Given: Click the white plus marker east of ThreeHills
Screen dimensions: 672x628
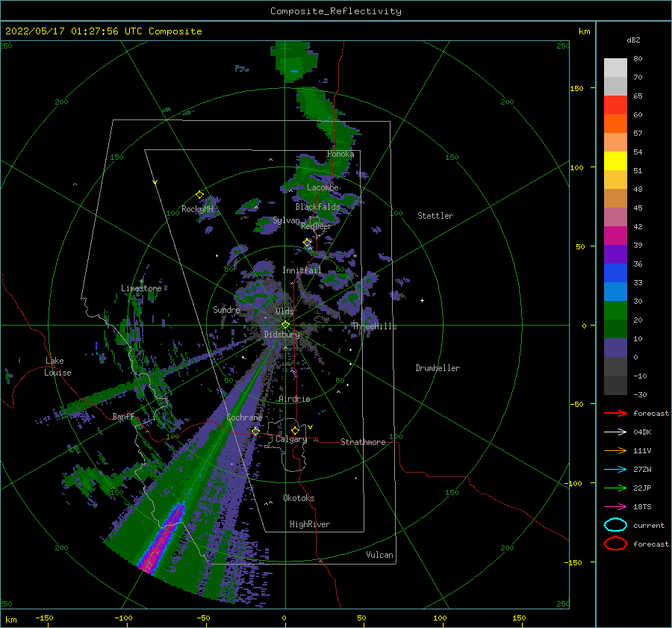Looking at the screenshot, I should click(422, 300).
